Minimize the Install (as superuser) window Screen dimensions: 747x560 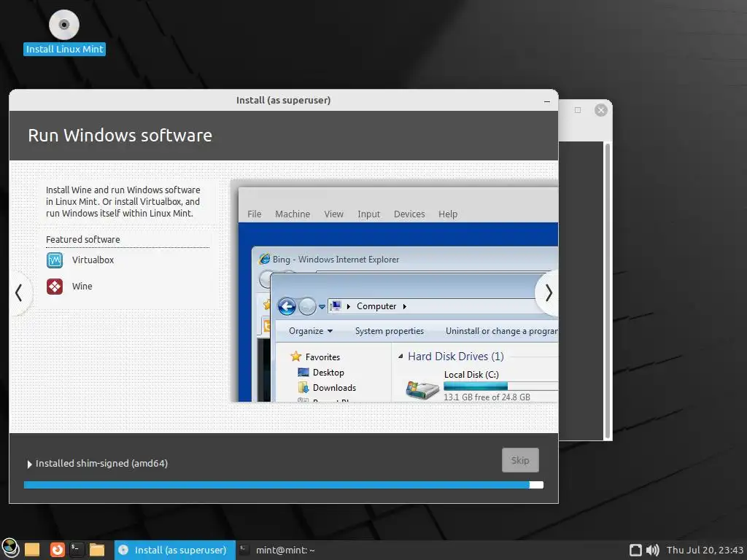[x=547, y=101]
